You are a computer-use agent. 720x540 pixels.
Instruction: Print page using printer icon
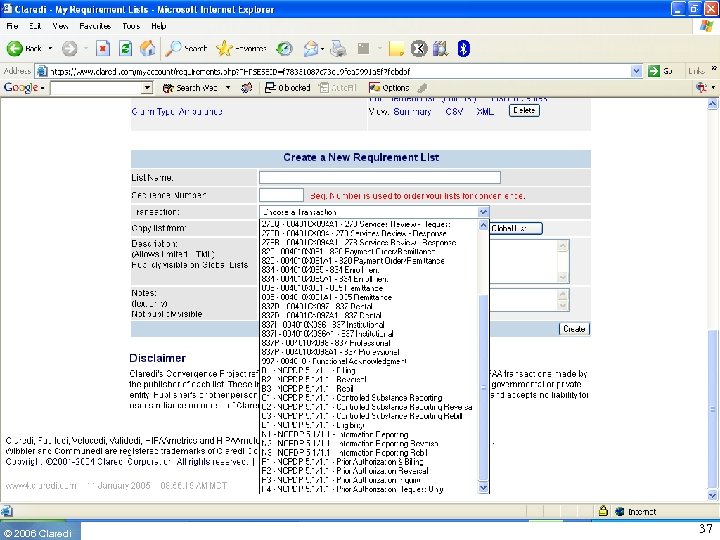338,48
